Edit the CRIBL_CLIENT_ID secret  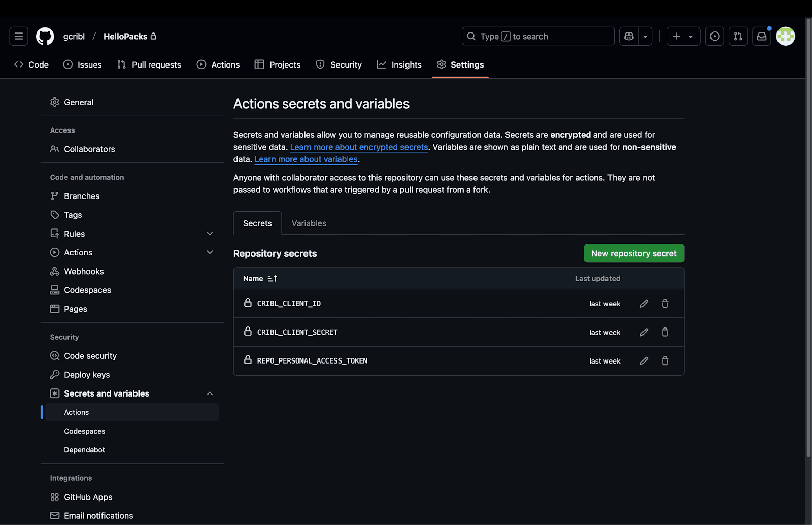(644, 304)
